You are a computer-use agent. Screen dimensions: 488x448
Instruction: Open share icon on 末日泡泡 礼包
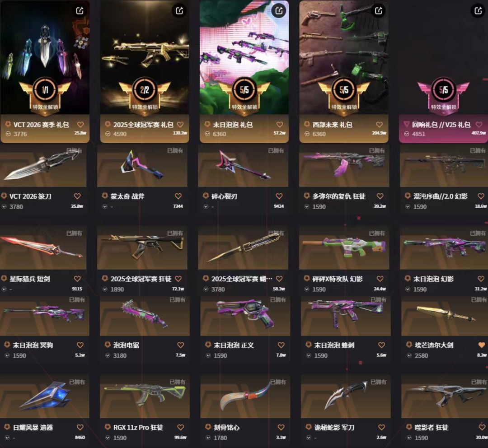click(279, 11)
